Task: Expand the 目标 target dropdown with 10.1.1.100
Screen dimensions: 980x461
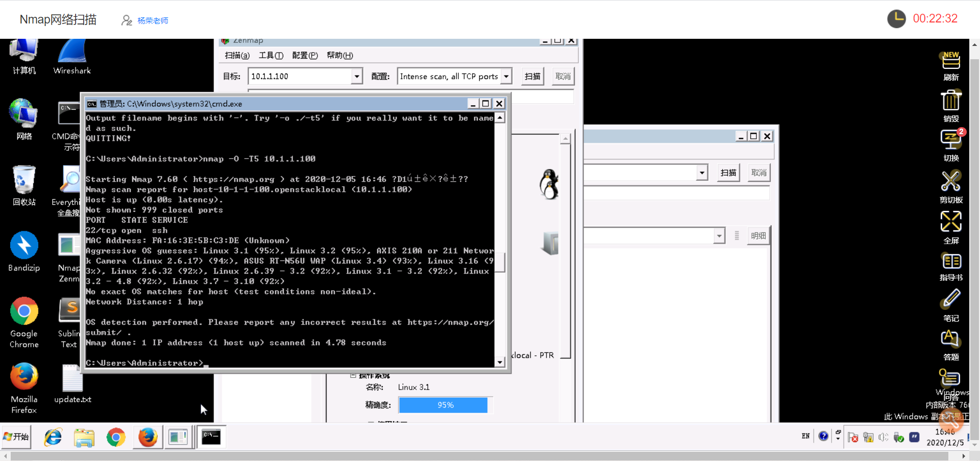Action: coord(357,77)
